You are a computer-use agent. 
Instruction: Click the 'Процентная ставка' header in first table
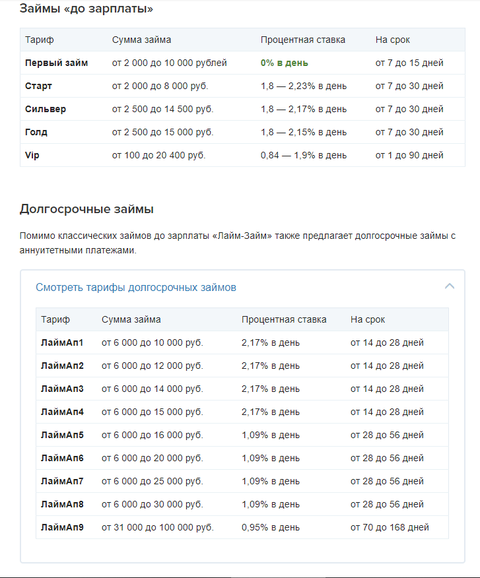(303, 40)
